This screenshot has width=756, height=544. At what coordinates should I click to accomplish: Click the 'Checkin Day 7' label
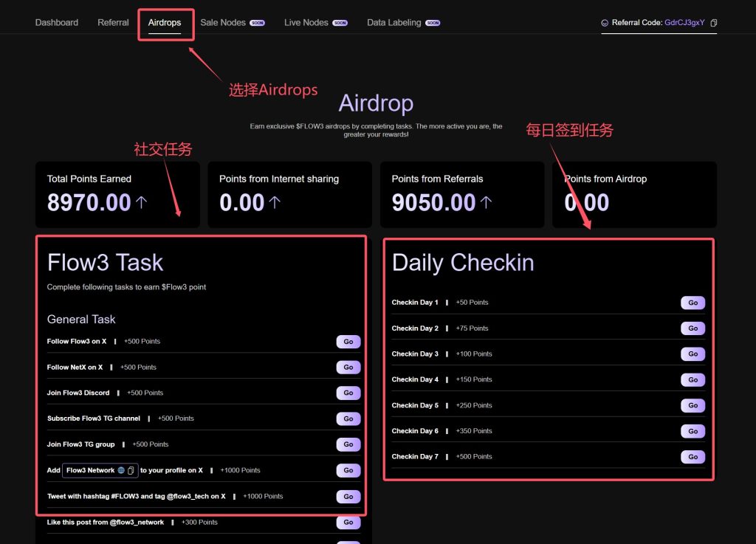[x=415, y=456]
